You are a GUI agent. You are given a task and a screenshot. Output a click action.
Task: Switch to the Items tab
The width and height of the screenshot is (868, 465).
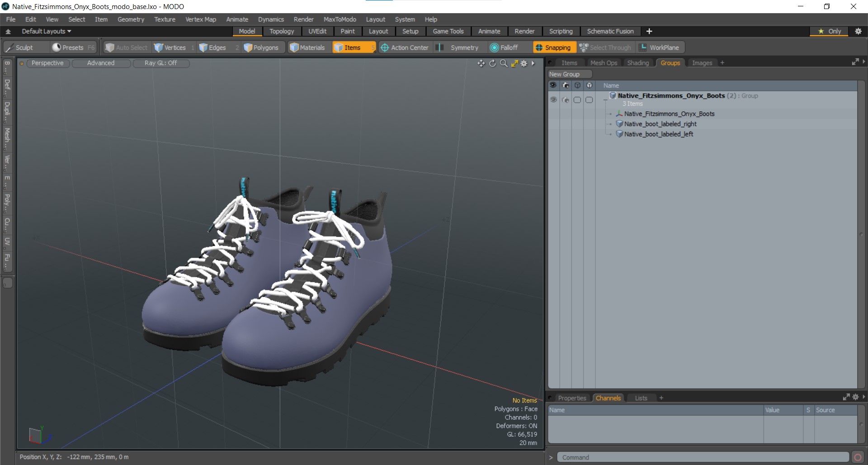(x=569, y=63)
